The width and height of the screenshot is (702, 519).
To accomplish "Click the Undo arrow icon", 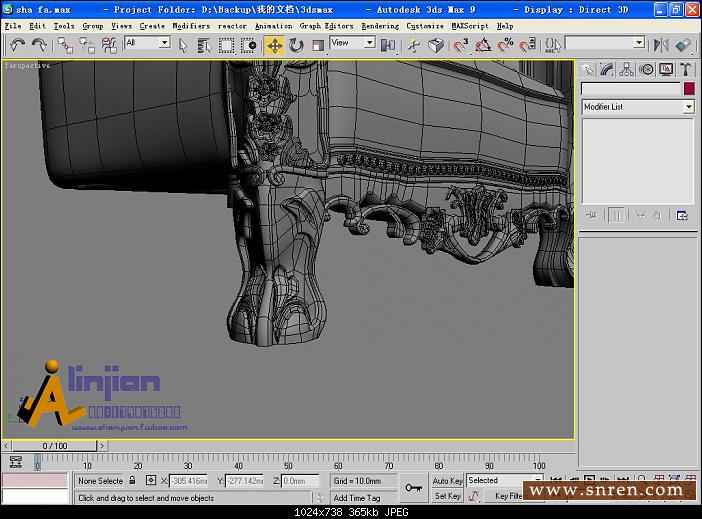I will 17,45.
